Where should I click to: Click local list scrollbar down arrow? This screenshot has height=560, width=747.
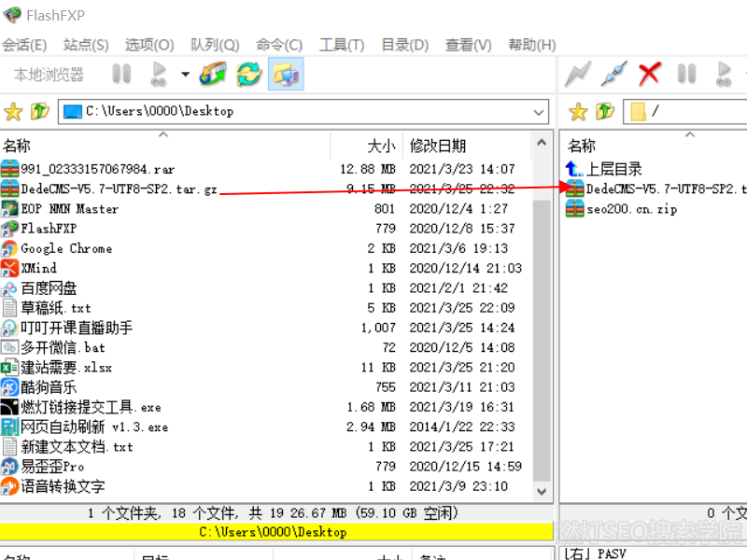pos(542,491)
